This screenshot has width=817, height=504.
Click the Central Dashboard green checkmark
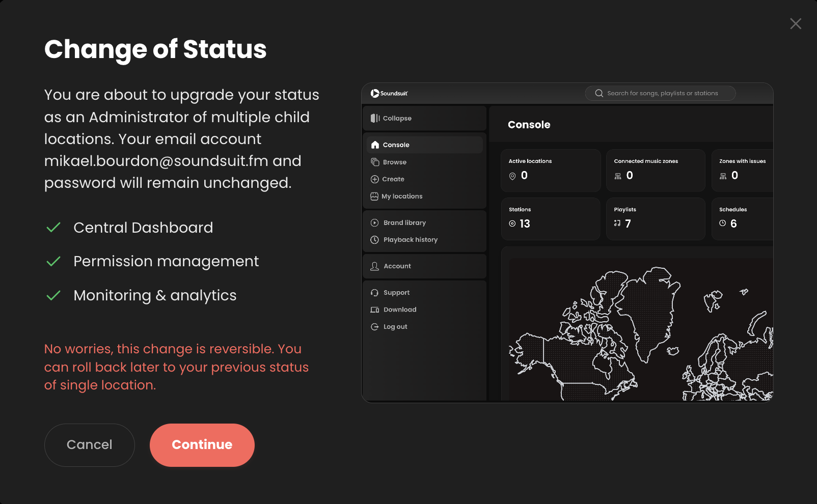coord(53,228)
